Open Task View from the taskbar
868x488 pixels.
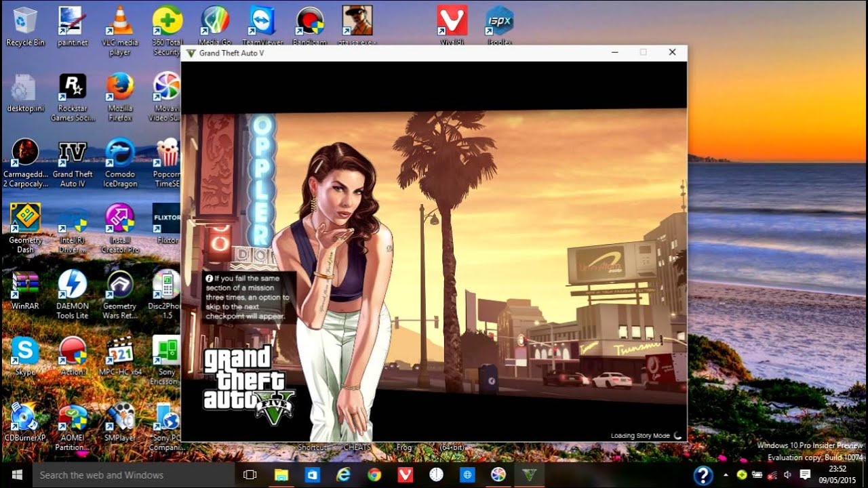(x=250, y=474)
